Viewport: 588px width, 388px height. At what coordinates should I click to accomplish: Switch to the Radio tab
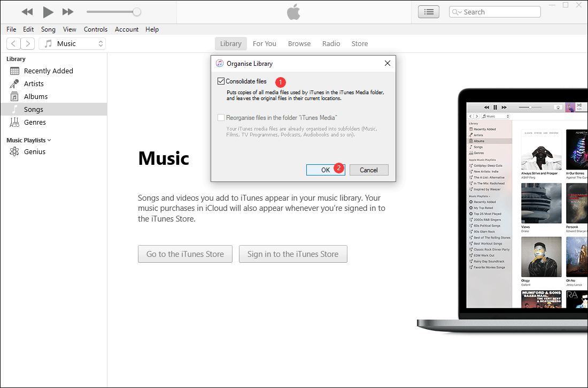[x=331, y=43]
